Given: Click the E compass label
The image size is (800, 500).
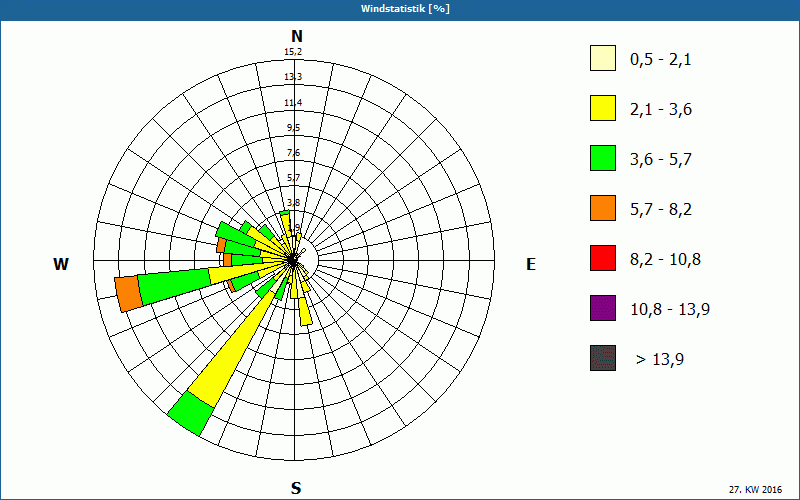Looking at the screenshot, I should [531, 264].
